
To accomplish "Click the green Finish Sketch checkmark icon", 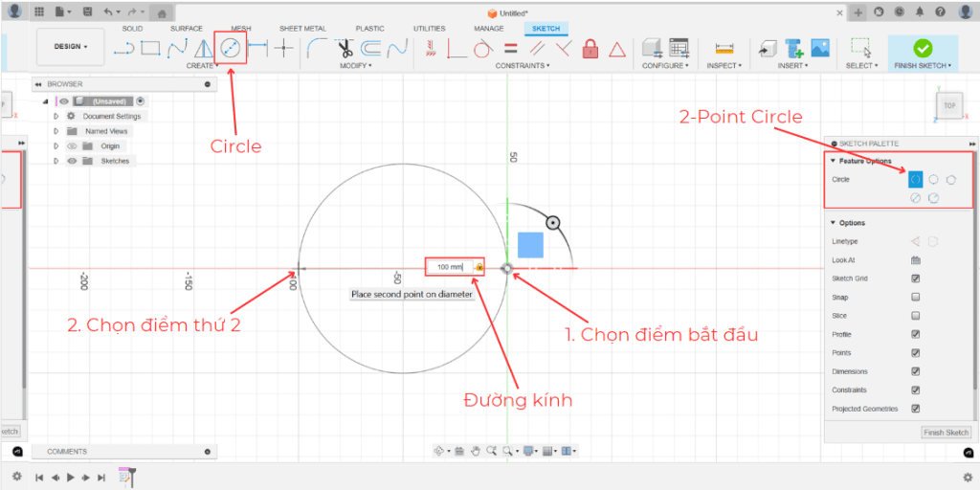I will click(x=923, y=48).
